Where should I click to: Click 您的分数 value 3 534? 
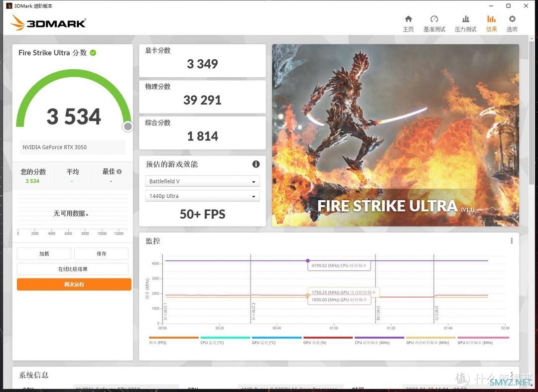32,181
